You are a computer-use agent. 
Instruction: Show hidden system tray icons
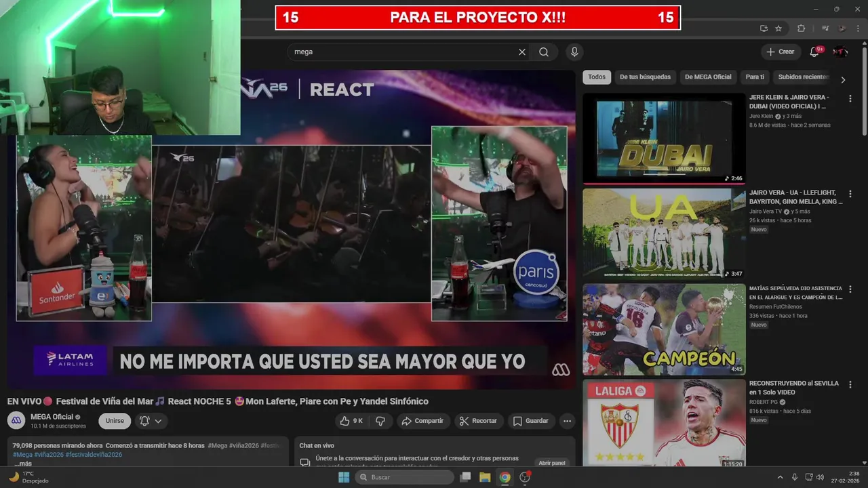tap(780, 477)
